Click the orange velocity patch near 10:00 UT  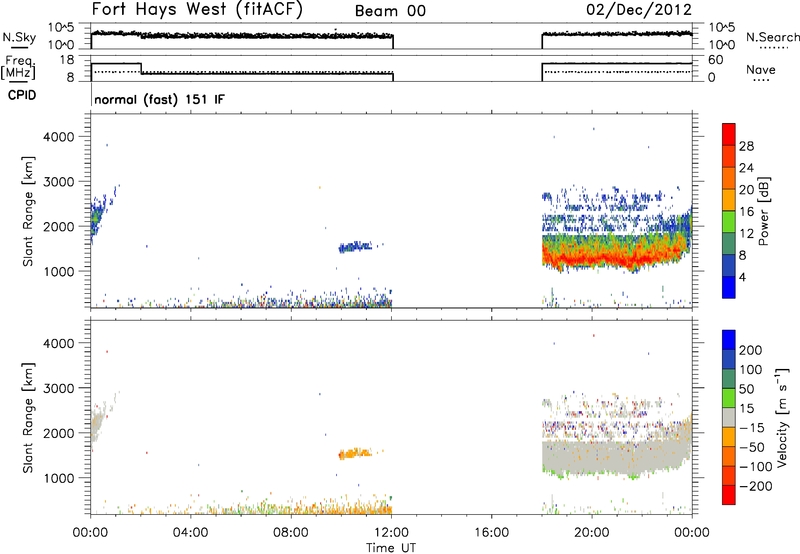click(354, 453)
